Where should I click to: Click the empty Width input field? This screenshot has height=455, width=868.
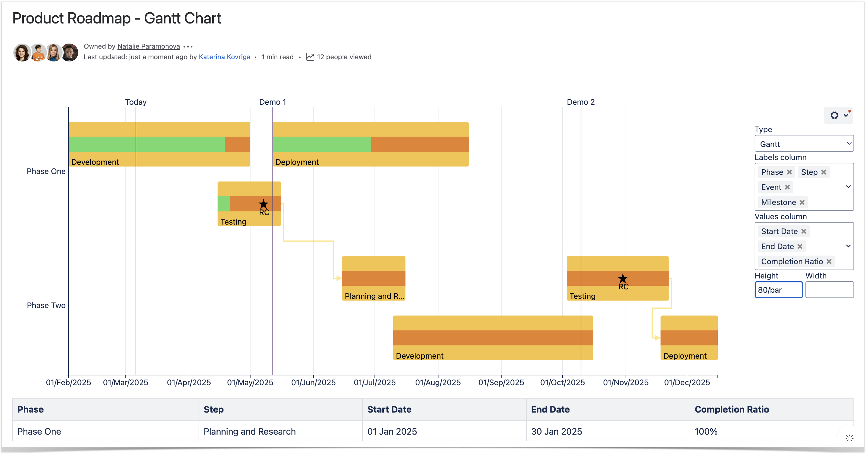[829, 290]
